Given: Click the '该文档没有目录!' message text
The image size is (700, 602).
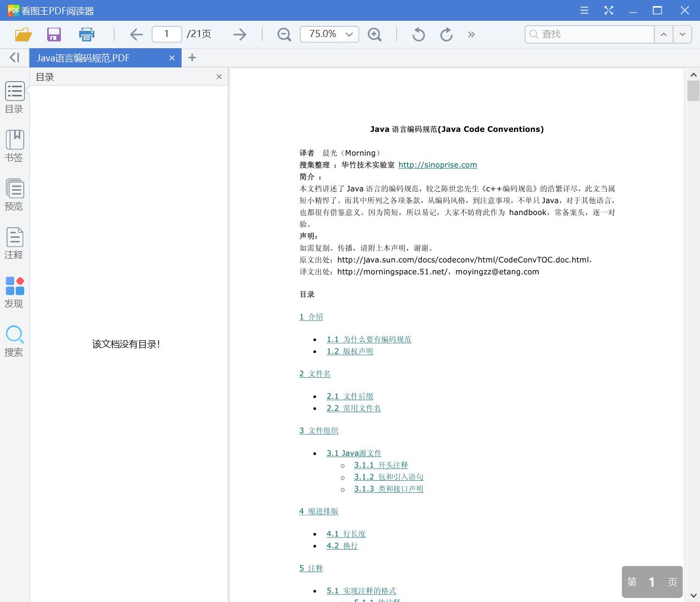Looking at the screenshot, I should pyautogui.click(x=126, y=344).
